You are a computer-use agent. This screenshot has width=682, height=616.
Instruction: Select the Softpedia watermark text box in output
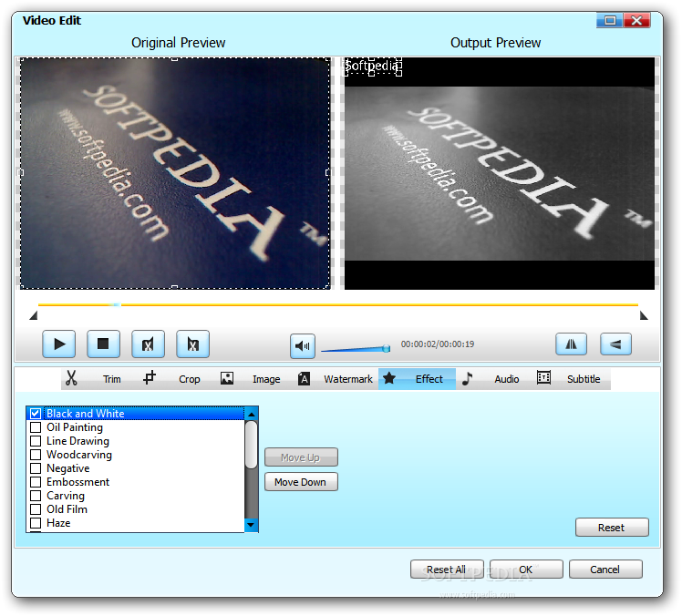click(x=373, y=67)
